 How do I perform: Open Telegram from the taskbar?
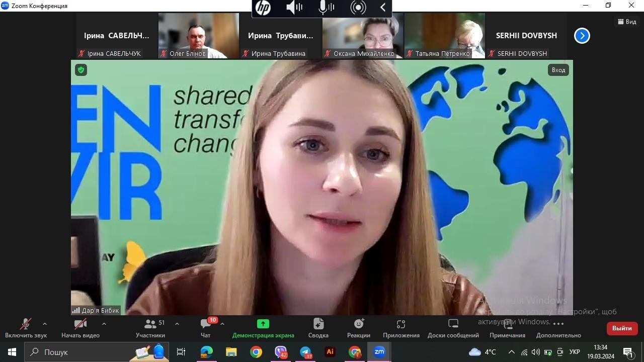305,352
